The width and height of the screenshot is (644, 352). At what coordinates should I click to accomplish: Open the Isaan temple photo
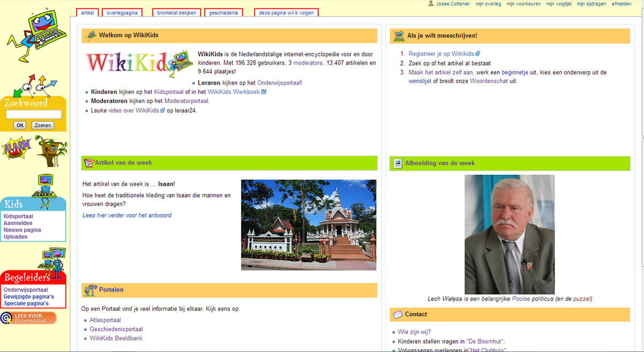(309, 224)
